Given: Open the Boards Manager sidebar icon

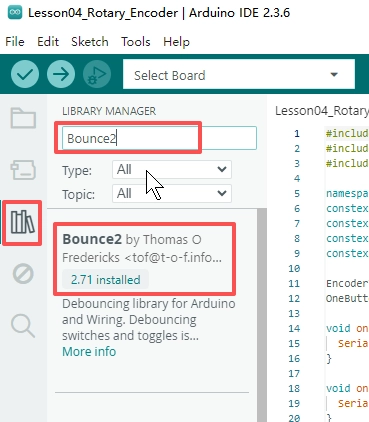Looking at the screenshot, I should click(23, 170).
